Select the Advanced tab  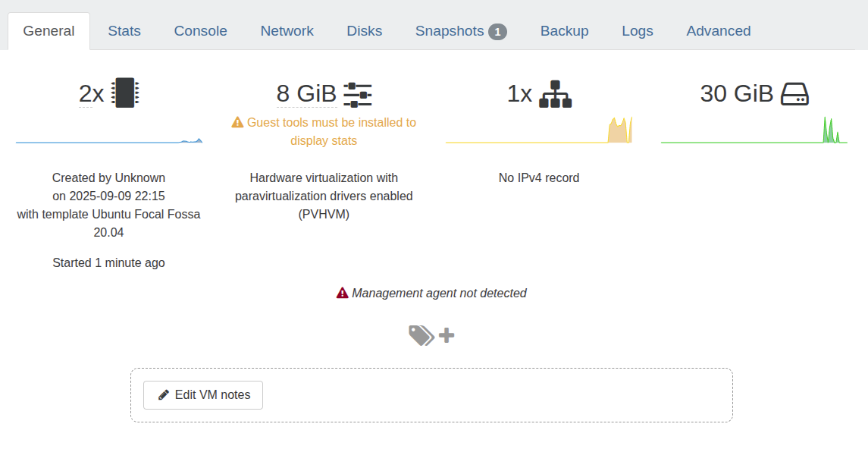tap(718, 31)
